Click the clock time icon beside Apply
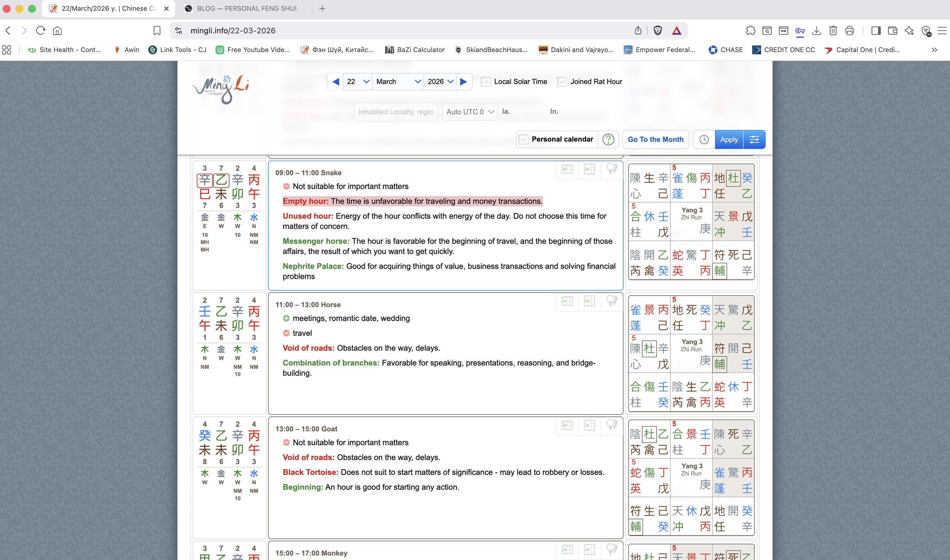Screen dimensions: 950x560 pos(704,139)
